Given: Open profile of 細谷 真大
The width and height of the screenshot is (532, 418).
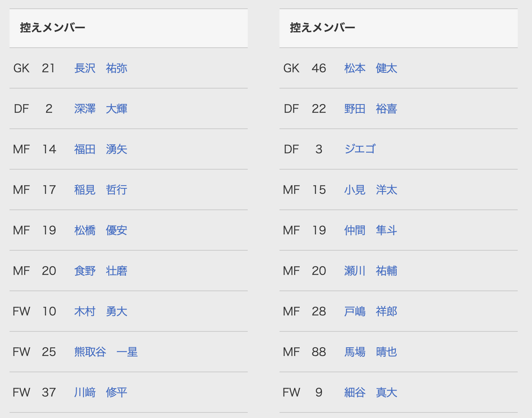Looking at the screenshot, I should click(371, 393).
